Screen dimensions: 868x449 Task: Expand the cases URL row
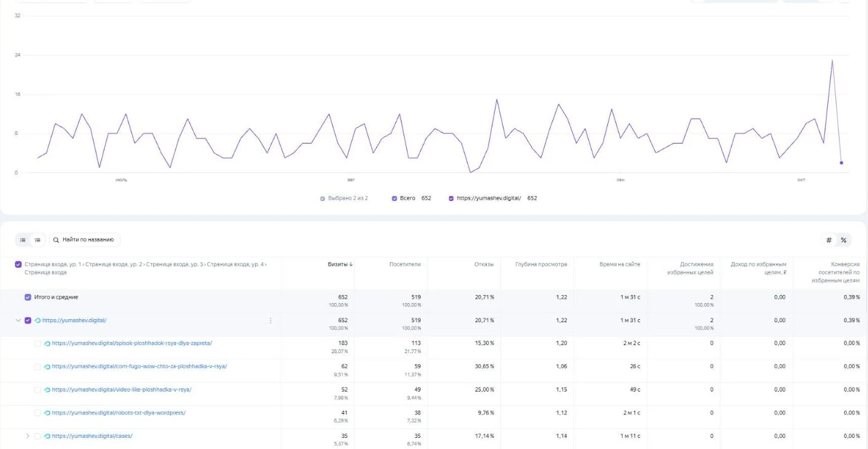[28, 436]
